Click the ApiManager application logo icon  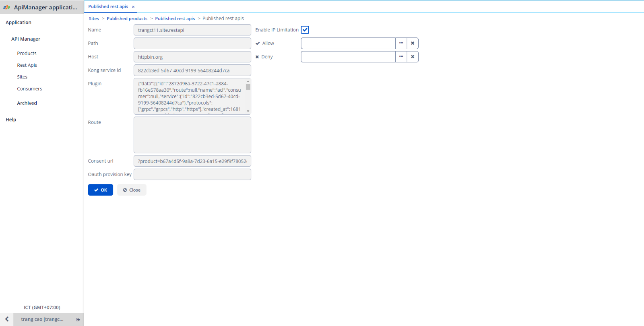(7, 7)
